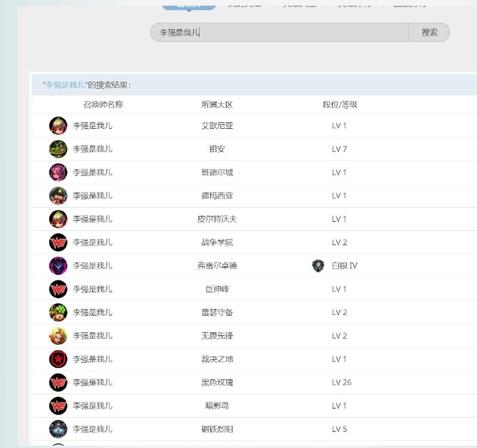Click the blonde champion avatar in 无畏先锋 row
477x448 pixels.
58,335
